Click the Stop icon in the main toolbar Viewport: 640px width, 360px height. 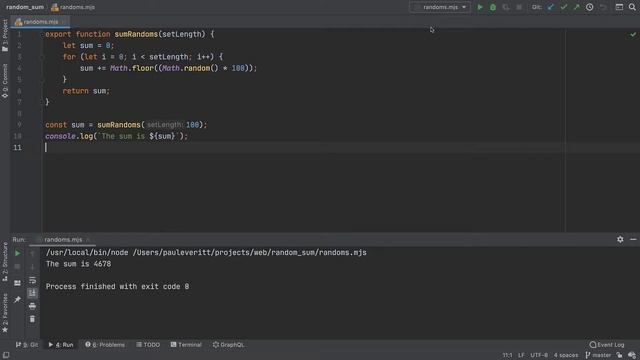tap(519, 7)
